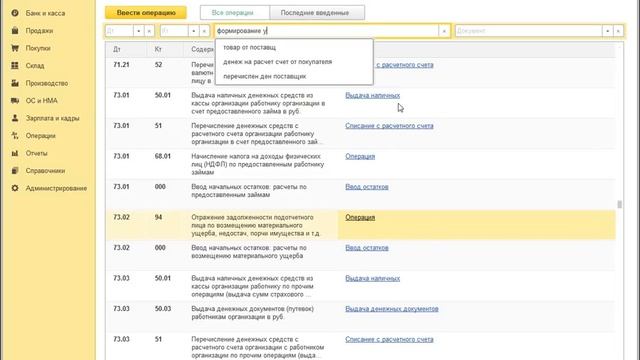Viewport: 640px width, 360px height.
Task: Open Операция link for 73.01 68.01
Action: (x=360, y=156)
